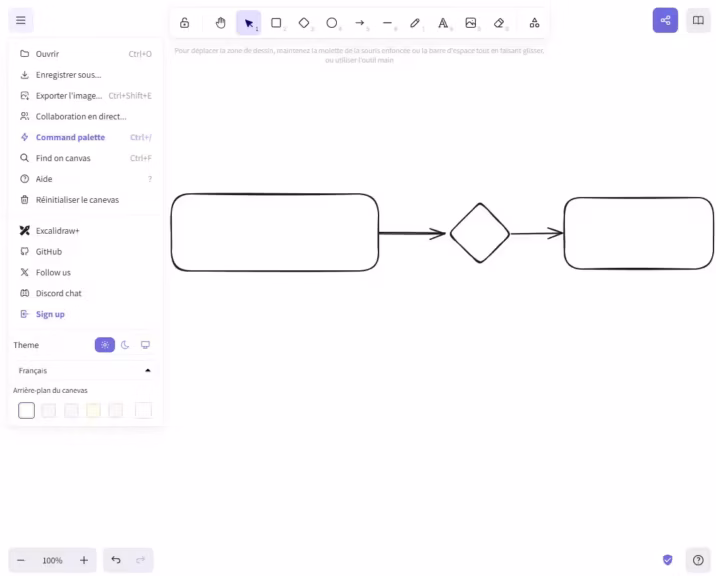The image size is (716, 576).
Task: Choose the Eraser tool
Action: coord(499,22)
